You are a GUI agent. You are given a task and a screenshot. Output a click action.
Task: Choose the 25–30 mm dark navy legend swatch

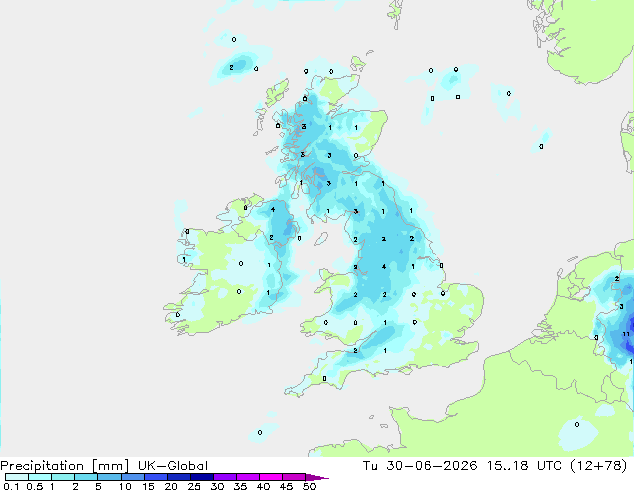click(x=201, y=477)
